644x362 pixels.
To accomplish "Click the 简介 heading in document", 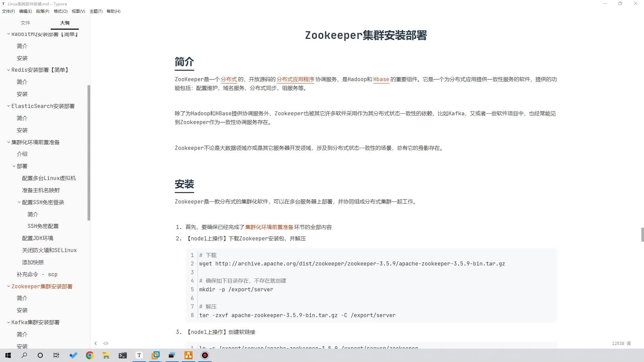I will 184,62.
